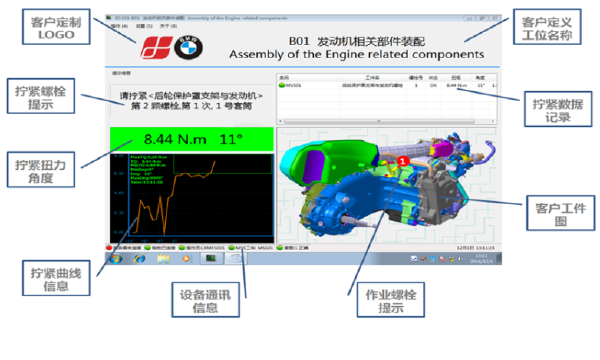Click the 工件名 column header

pos(372,78)
